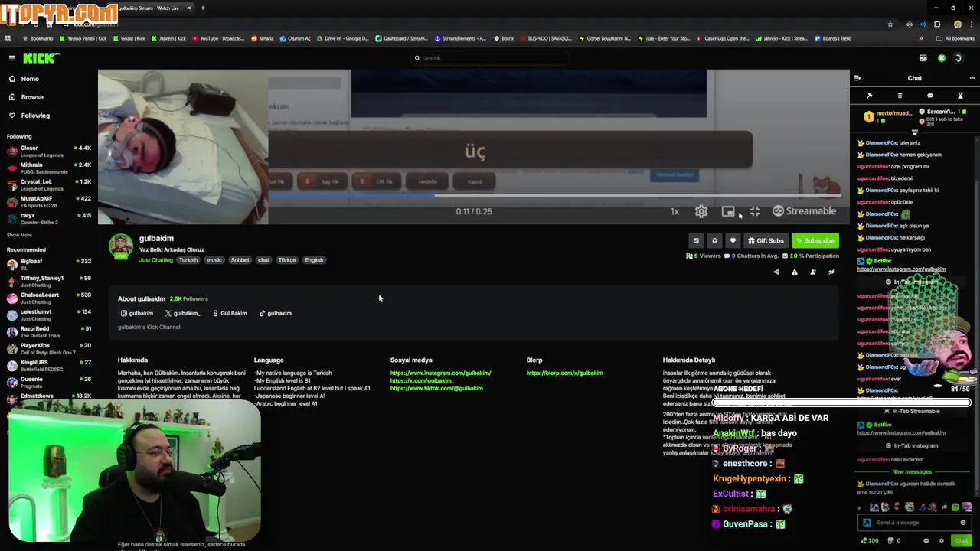Click the New messages indicator in chat

tap(911, 471)
